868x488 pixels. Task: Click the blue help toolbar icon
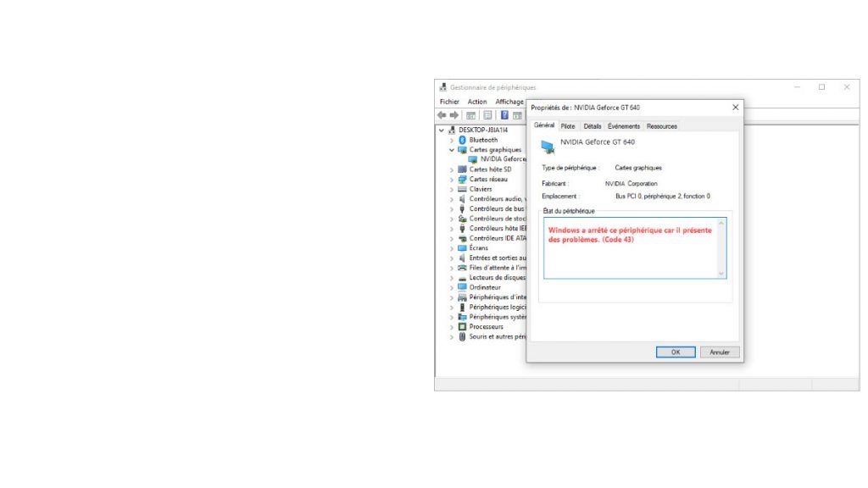pos(503,116)
